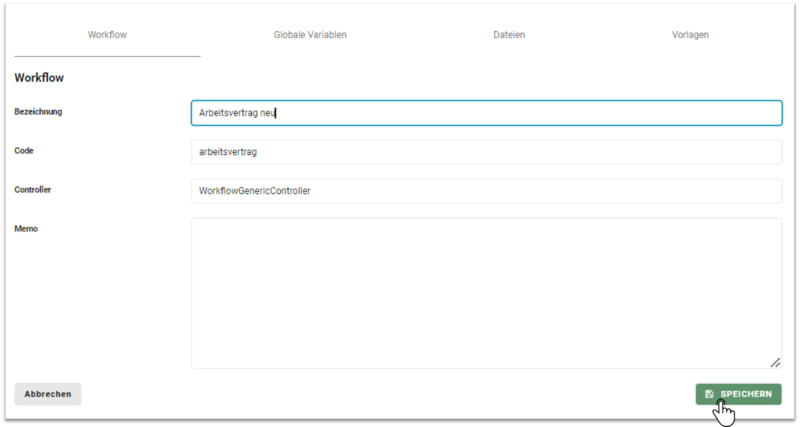The height and width of the screenshot is (427, 800).
Task: Click inside the empty Memo text area
Action: [x=486, y=293]
